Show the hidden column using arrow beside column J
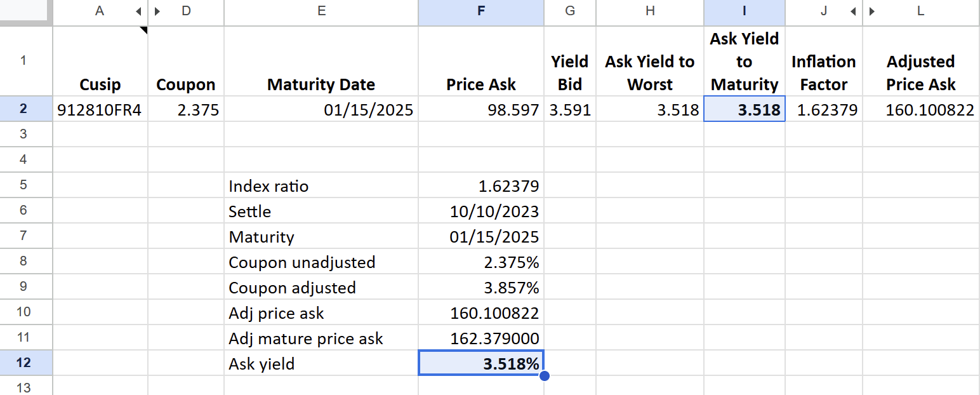Viewport: 980px width, 395px height. tap(853, 11)
